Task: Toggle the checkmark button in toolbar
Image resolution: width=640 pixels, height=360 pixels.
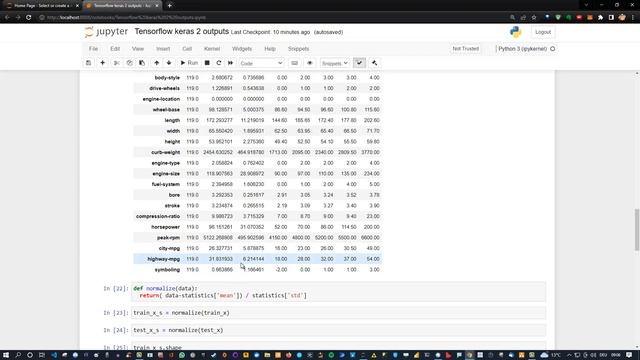Action: pos(359,63)
